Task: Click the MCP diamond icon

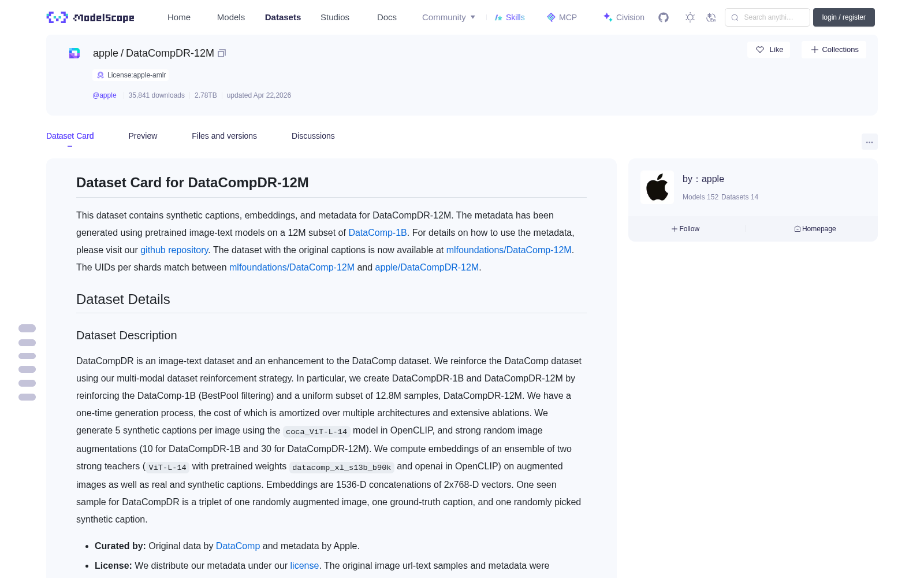Action: point(551,17)
